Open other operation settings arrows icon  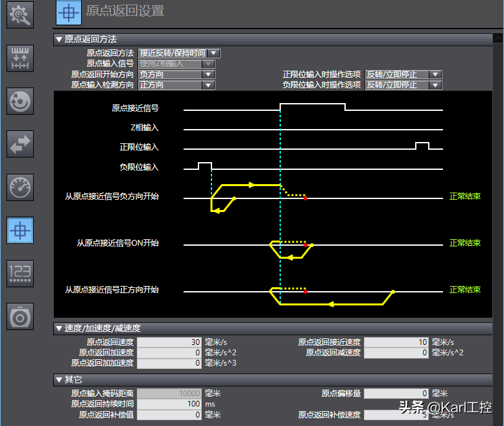pos(20,143)
